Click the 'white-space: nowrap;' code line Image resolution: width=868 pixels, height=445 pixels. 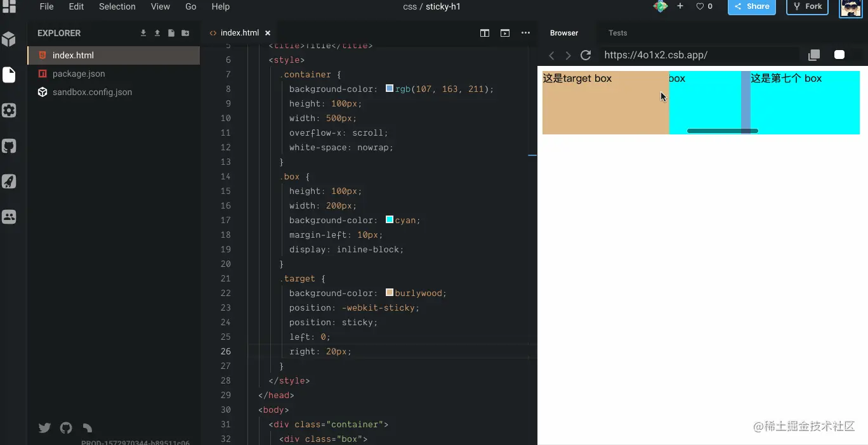click(341, 147)
